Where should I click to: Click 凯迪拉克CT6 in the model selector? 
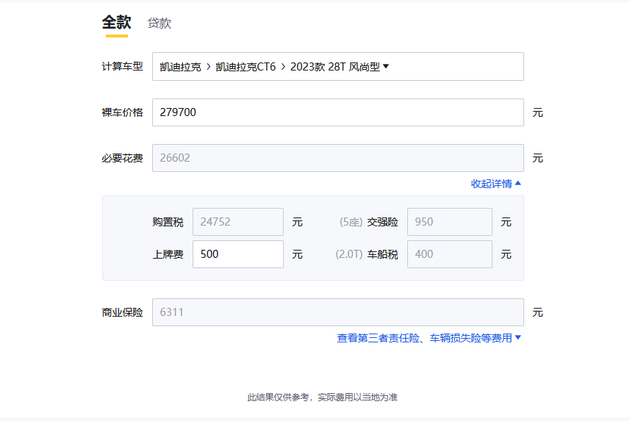click(245, 67)
